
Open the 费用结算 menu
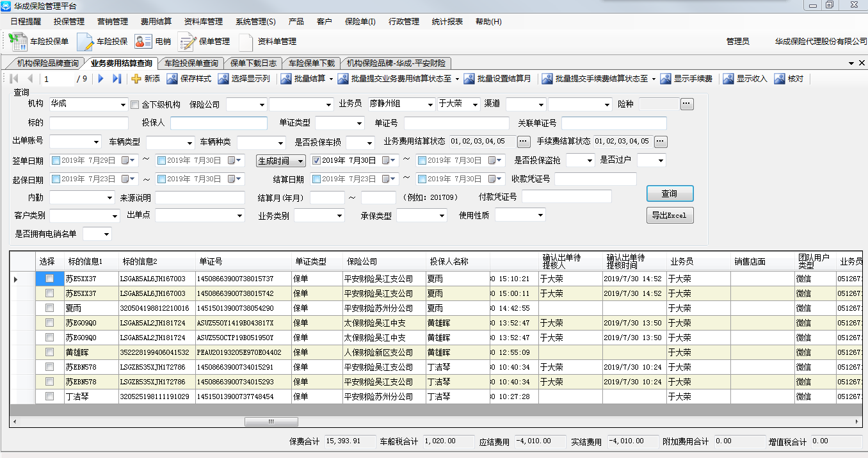coord(156,21)
